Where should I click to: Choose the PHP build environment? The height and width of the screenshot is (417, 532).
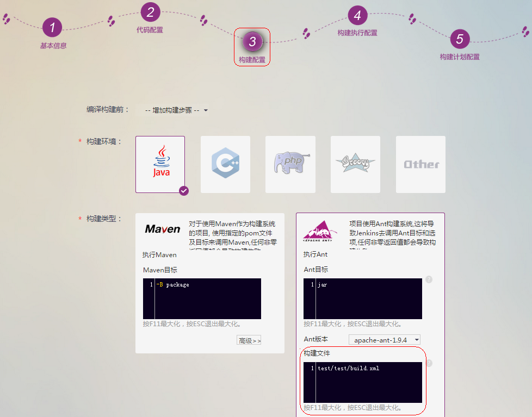(x=290, y=164)
